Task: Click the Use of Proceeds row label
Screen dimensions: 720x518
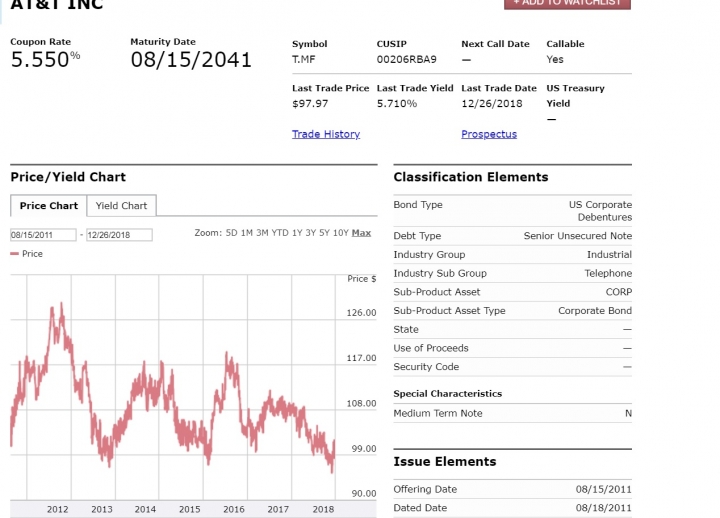Action: tap(431, 348)
